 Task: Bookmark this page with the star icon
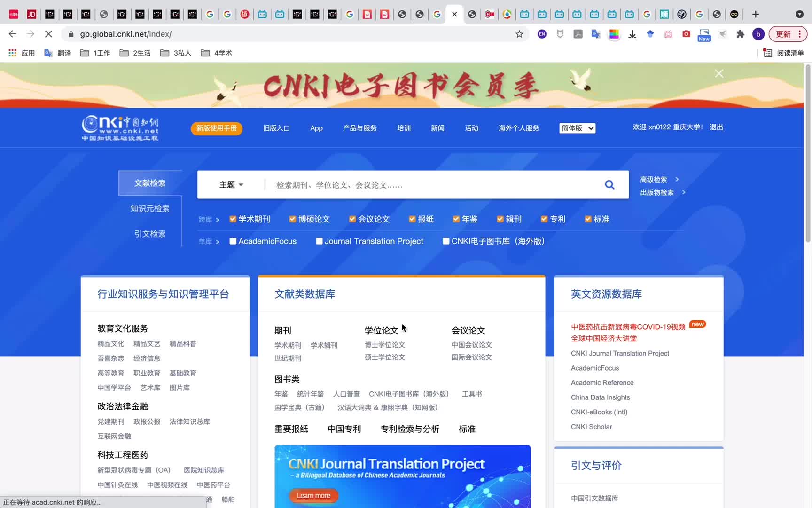[519, 34]
